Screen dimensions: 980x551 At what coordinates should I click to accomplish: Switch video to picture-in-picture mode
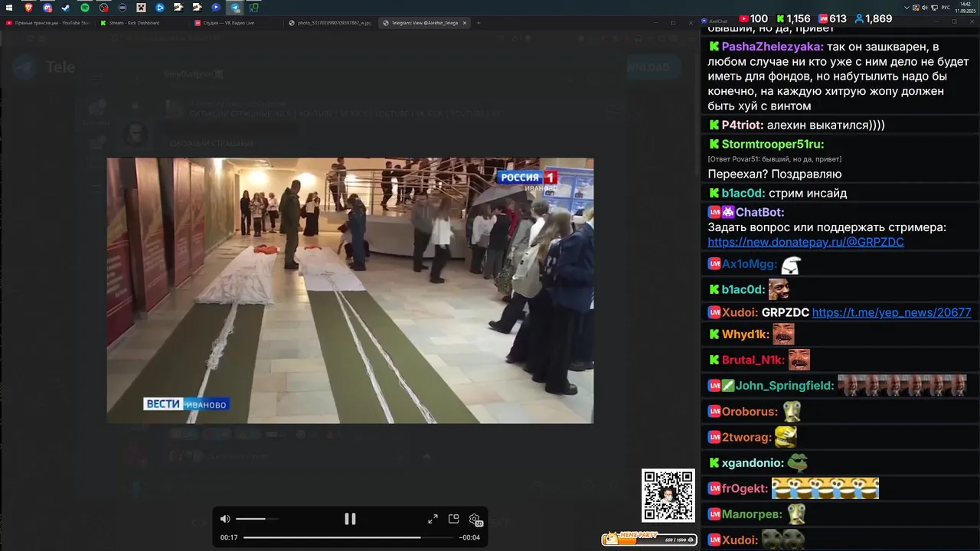coord(453,519)
